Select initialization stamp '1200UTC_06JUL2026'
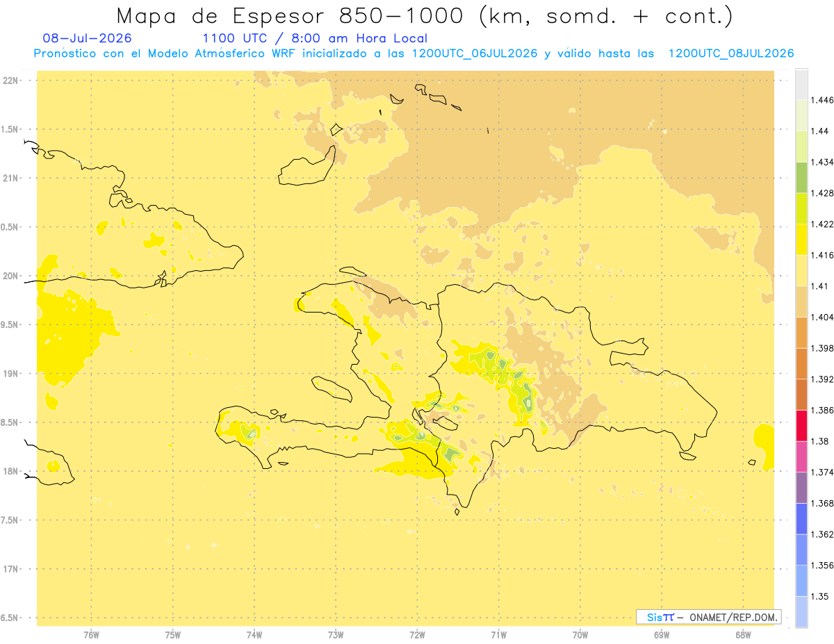Viewport: 834px width, 644px height. [475, 53]
